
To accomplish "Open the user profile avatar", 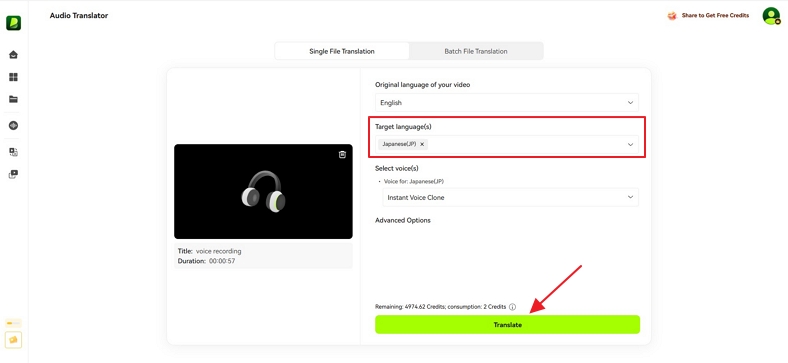I will coord(771,16).
